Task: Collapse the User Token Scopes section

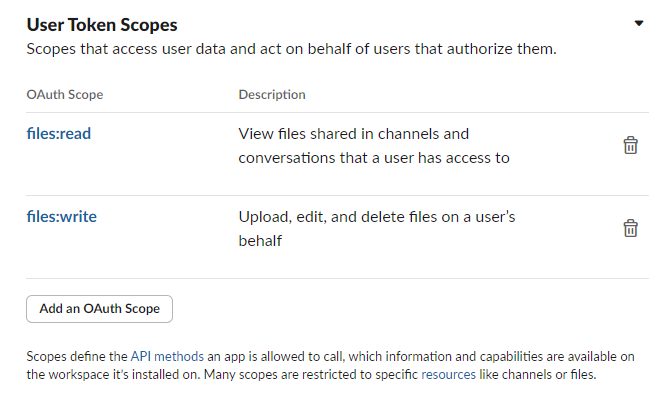Action: pos(639,23)
